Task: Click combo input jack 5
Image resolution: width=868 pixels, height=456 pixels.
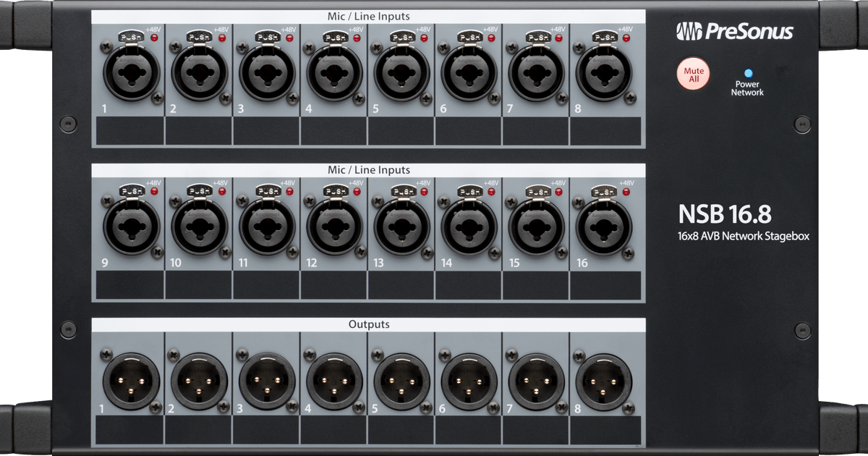Action: point(401,74)
